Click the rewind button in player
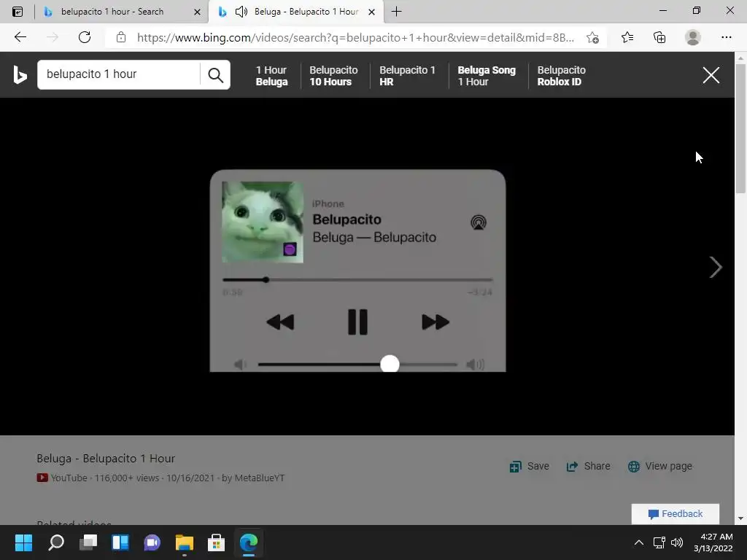Image resolution: width=747 pixels, height=560 pixels. click(280, 322)
